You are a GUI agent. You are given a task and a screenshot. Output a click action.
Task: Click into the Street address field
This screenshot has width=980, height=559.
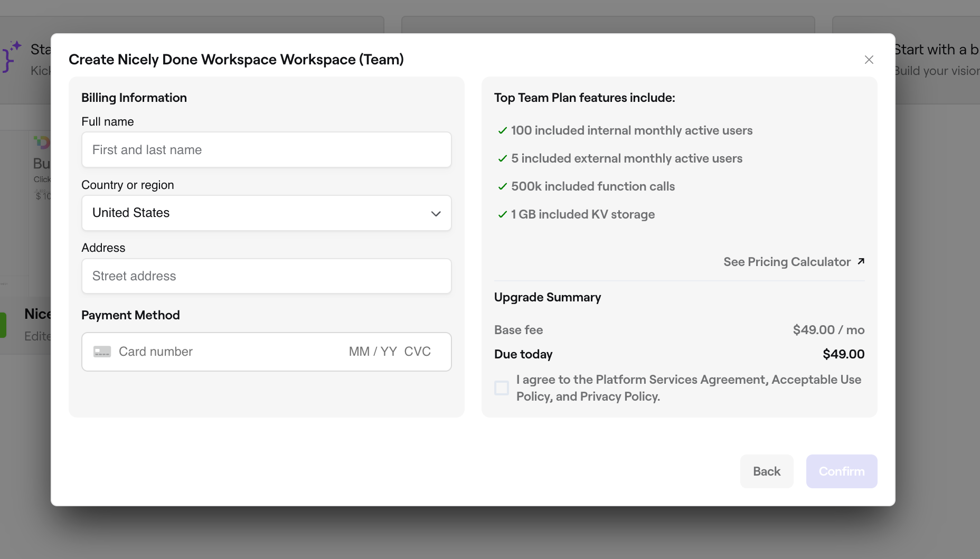click(266, 276)
